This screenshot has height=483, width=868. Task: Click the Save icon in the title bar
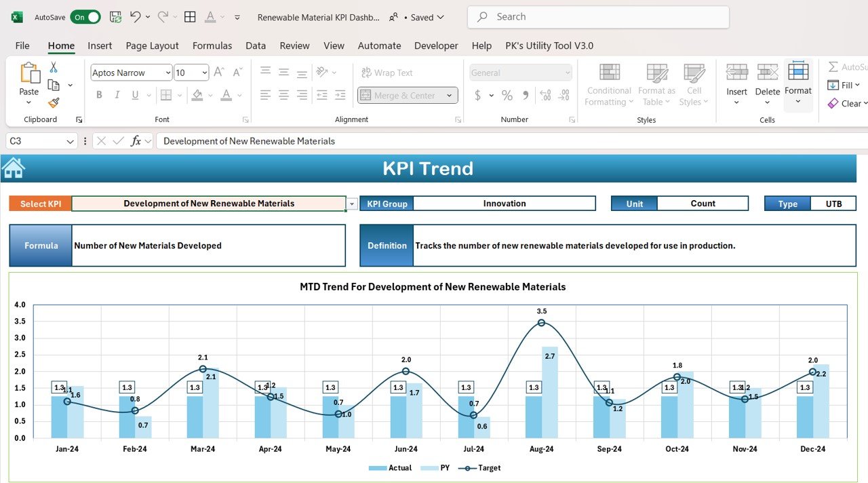pyautogui.click(x=116, y=17)
